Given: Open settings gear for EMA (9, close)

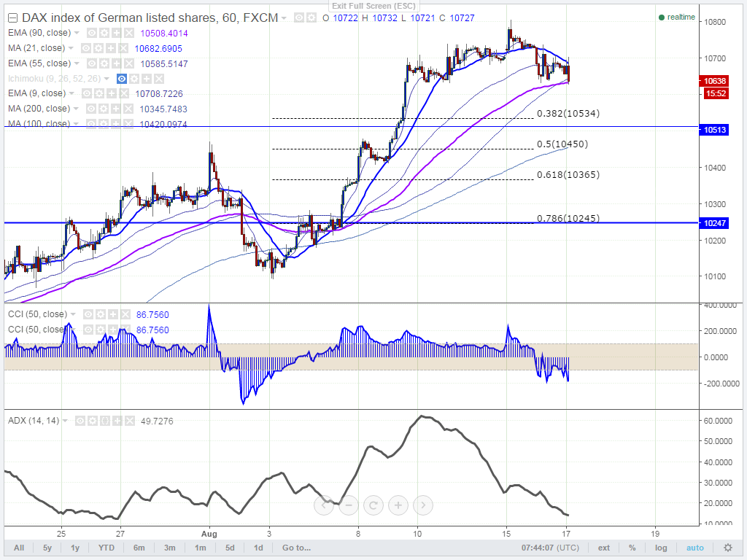Looking at the screenshot, I should [99, 93].
